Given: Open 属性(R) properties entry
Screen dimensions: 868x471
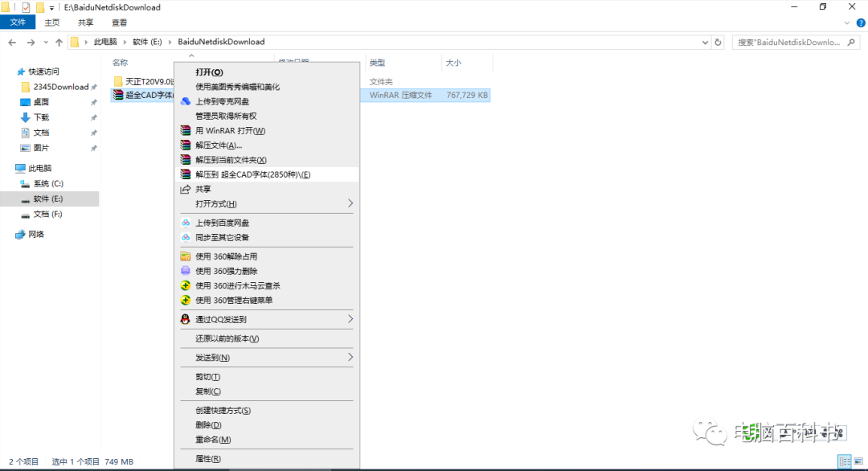Looking at the screenshot, I should coord(267,459).
